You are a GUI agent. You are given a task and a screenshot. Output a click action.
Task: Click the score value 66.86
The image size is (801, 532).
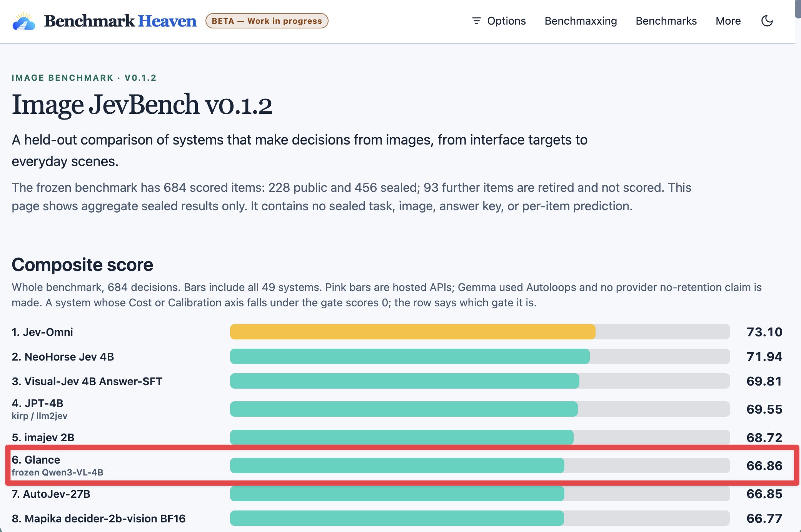pyautogui.click(x=764, y=465)
